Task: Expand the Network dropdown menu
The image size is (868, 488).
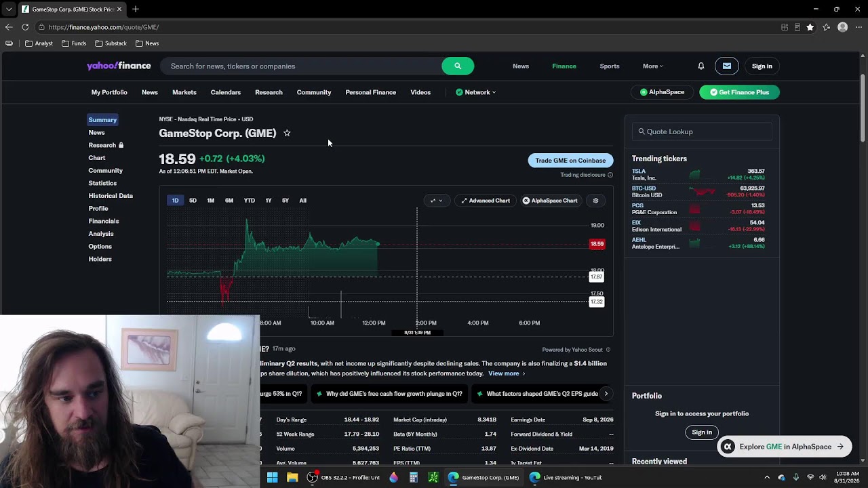Action: [x=476, y=92]
